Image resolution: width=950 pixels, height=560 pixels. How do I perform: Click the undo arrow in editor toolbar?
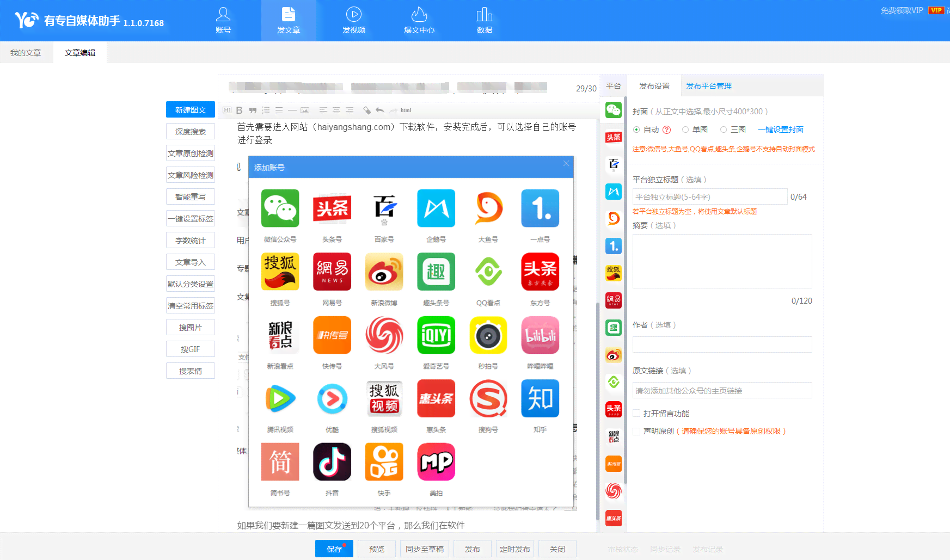pyautogui.click(x=380, y=110)
